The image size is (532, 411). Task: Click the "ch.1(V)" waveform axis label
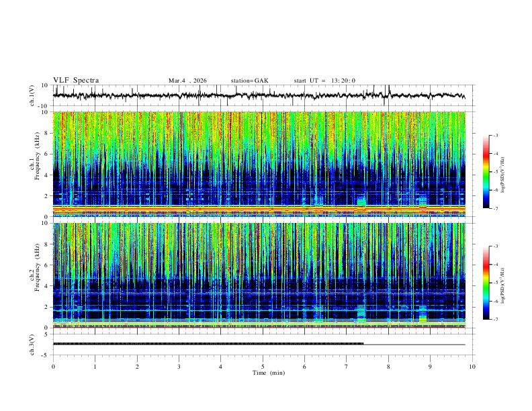tap(32, 95)
